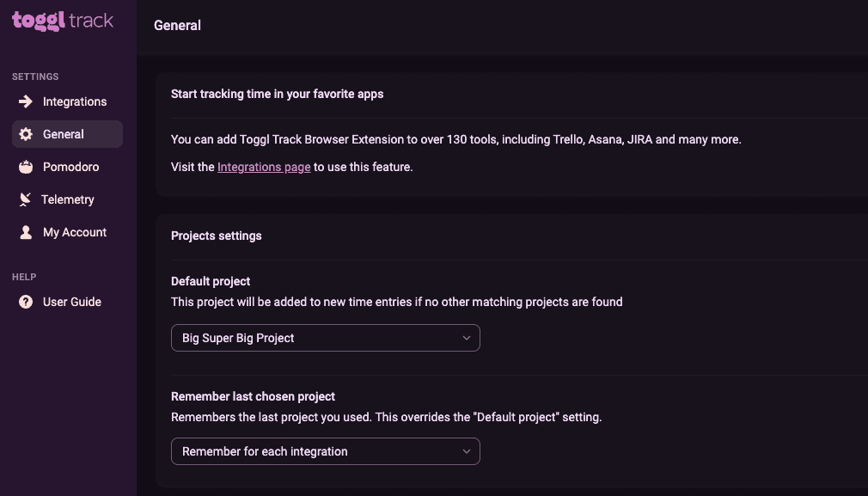
Task: Click the Projects settings heading
Action: [217, 236]
